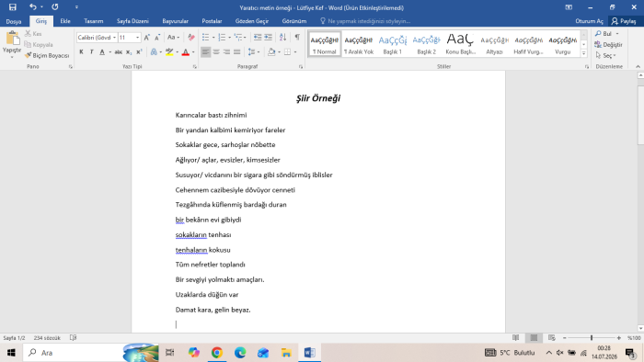Open Task View on the taskbar

pyautogui.click(x=169, y=353)
